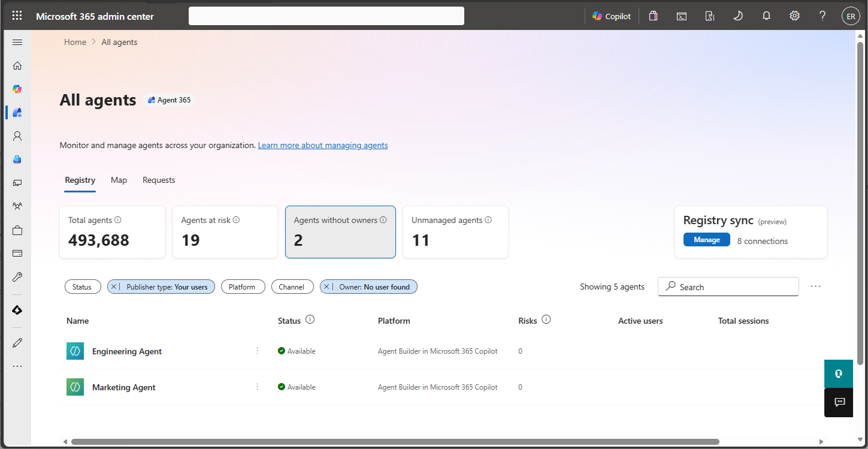Select the Agents without owners card

(x=340, y=232)
